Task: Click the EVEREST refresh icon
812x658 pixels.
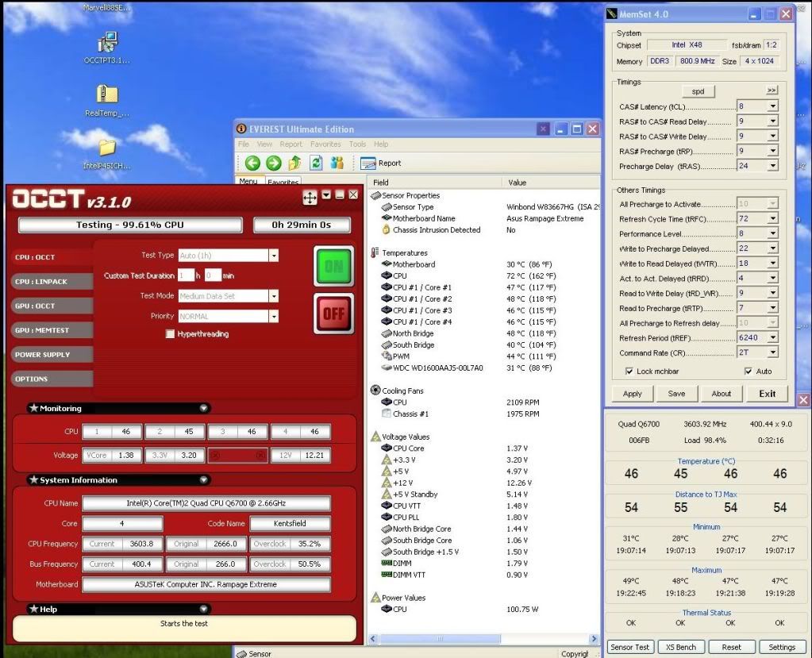Action: [x=316, y=163]
